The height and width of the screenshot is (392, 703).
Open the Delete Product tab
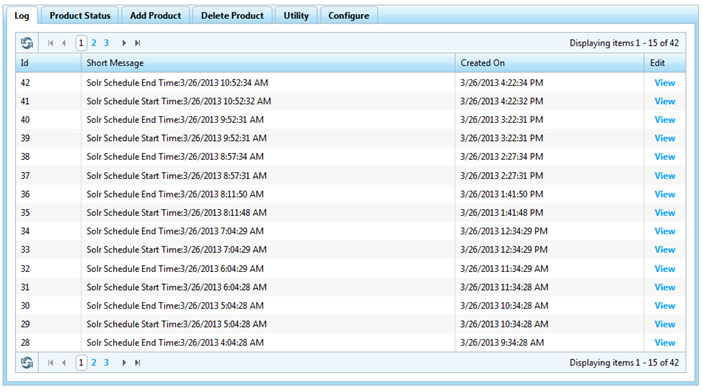coord(232,16)
